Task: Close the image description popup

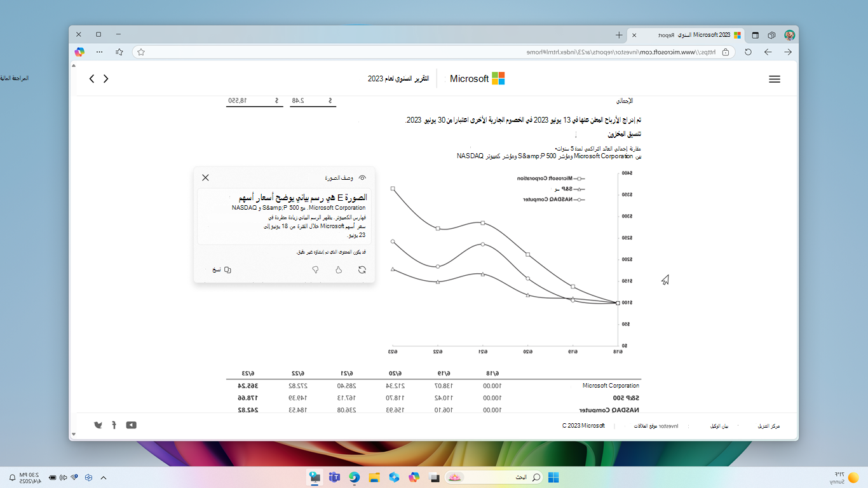Action: pyautogui.click(x=205, y=178)
